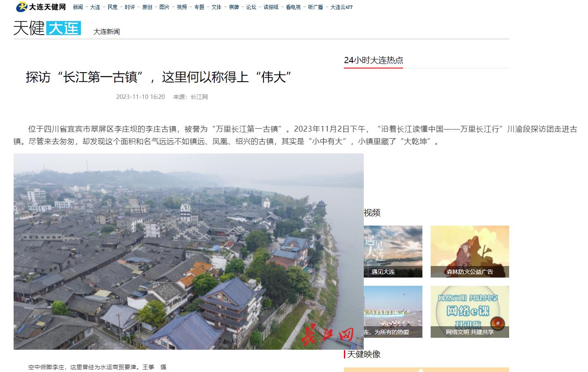Open the 大连云APP link
Screen dimensions: 588x372
click(341, 7)
